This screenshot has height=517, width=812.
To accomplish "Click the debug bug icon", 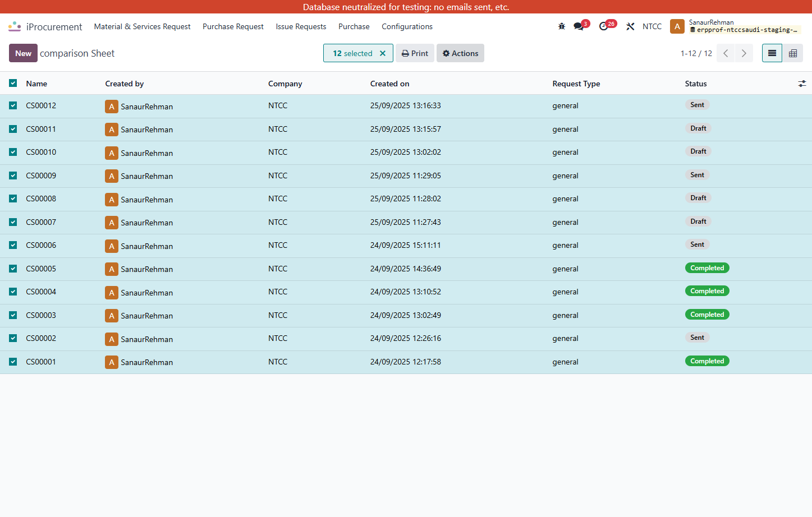I will 562,26.
